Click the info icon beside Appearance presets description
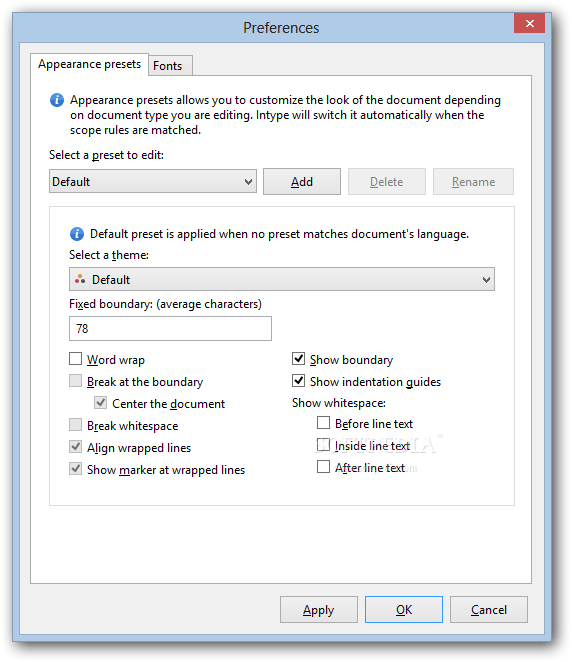The width and height of the screenshot is (572, 662). pos(57,100)
